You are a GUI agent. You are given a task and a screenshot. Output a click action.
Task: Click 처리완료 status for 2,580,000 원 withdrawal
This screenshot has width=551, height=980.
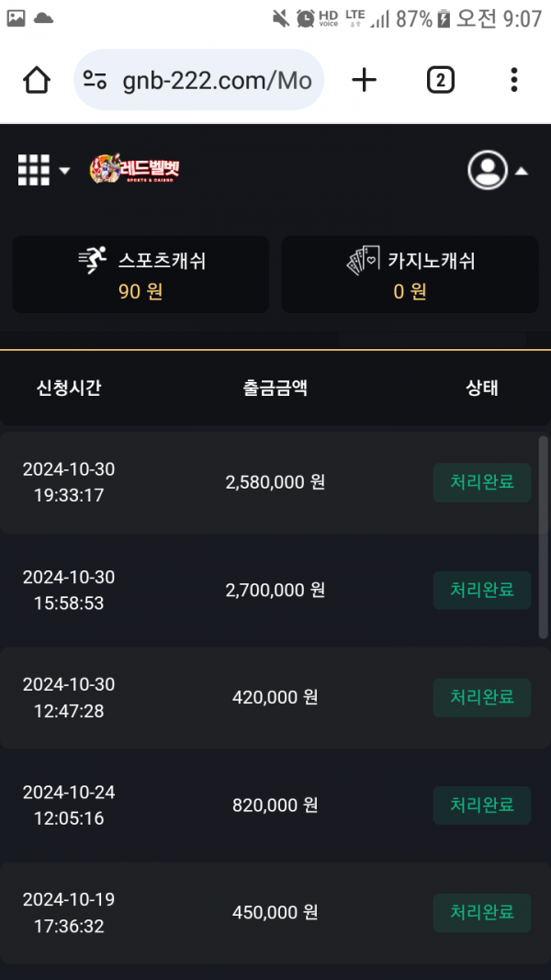(x=481, y=482)
